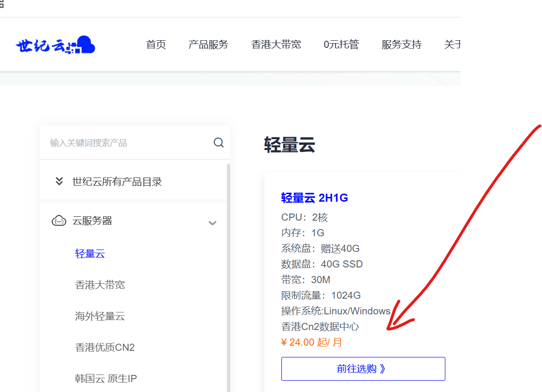Select 海外轻量云 from the sidebar
This screenshot has width=542, height=392.
pos(100,316)
